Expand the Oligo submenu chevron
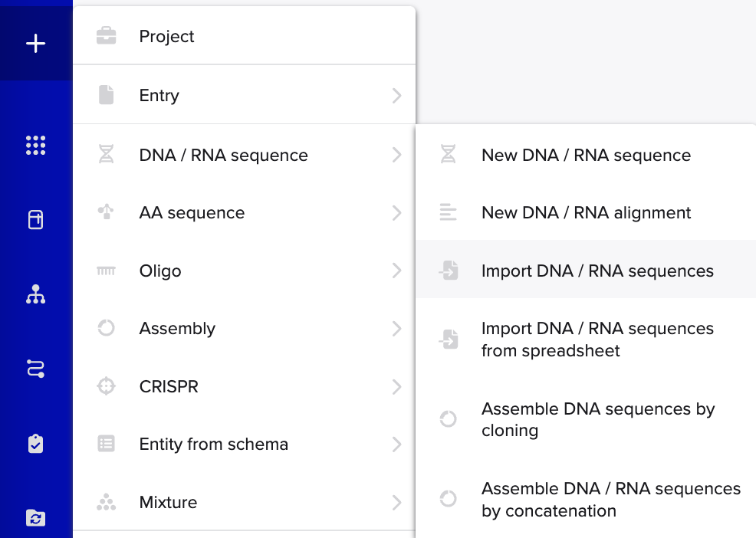The width and height of the screenshot is (756, 538). click(x=397, y=271)
